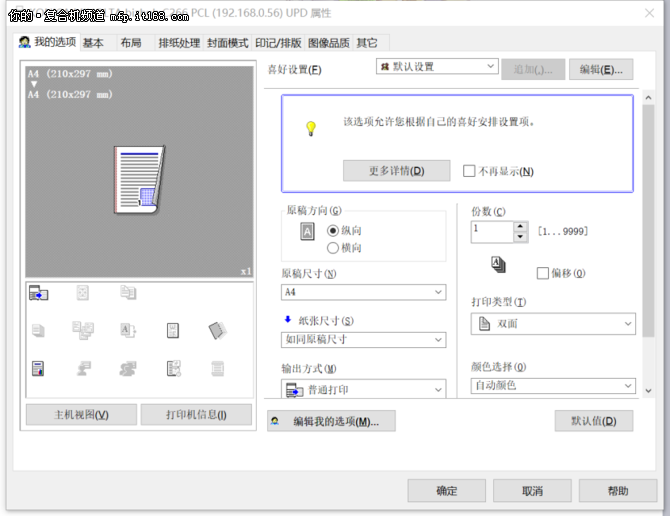Image resolution: width=670 pixels, height=516 pixels.
Task: Increase copies with the up spinner arrow
Action: point(520,226)
